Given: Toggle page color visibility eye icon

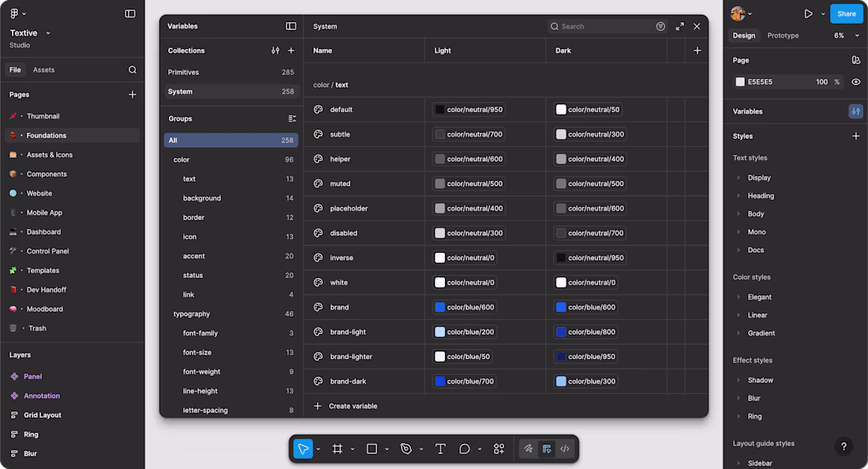Looking at the screenshot, I should click(x=856, y=82).
